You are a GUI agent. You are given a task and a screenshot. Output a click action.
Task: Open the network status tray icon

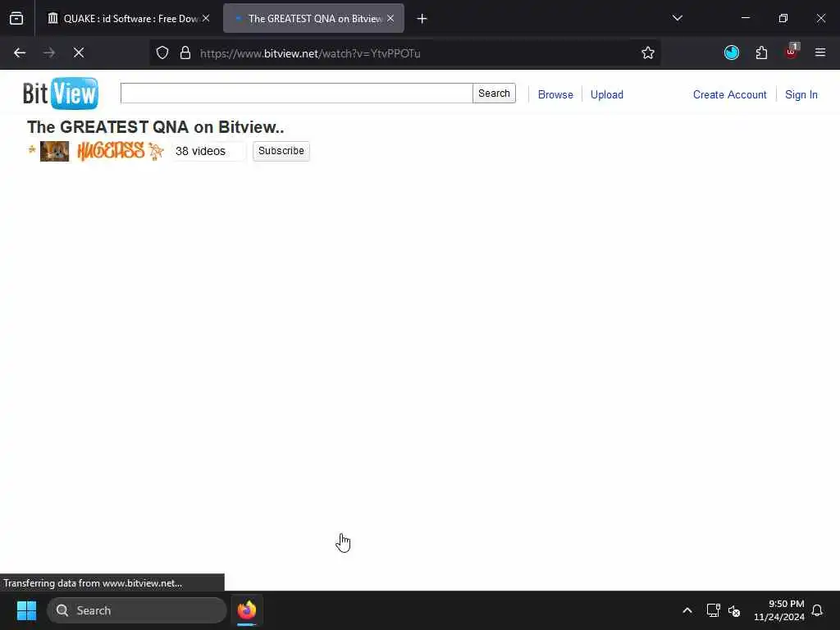tap(713, 610)
